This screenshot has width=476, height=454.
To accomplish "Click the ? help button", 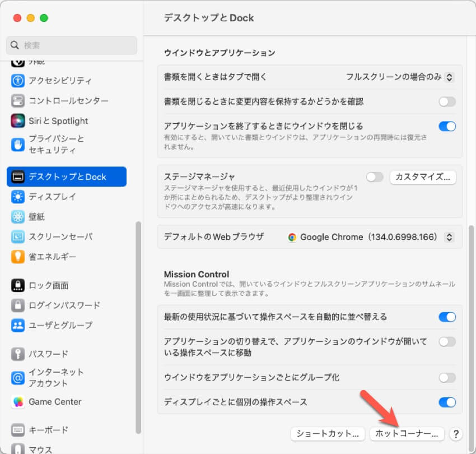I will click(456, 434).
